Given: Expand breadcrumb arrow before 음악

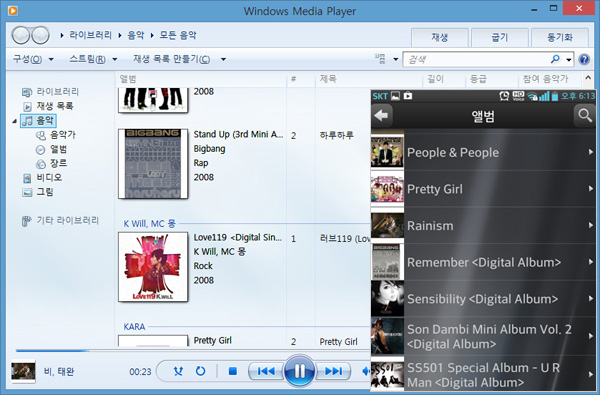Looking at the screenshot, I should click(x=120, y=36).
